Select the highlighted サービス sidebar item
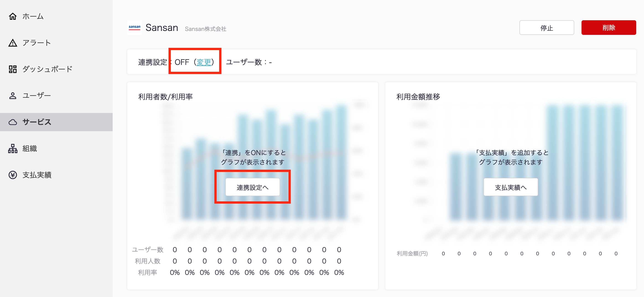Image resolution: width=644 pixels, height=297 pixels. coord(37,122)
